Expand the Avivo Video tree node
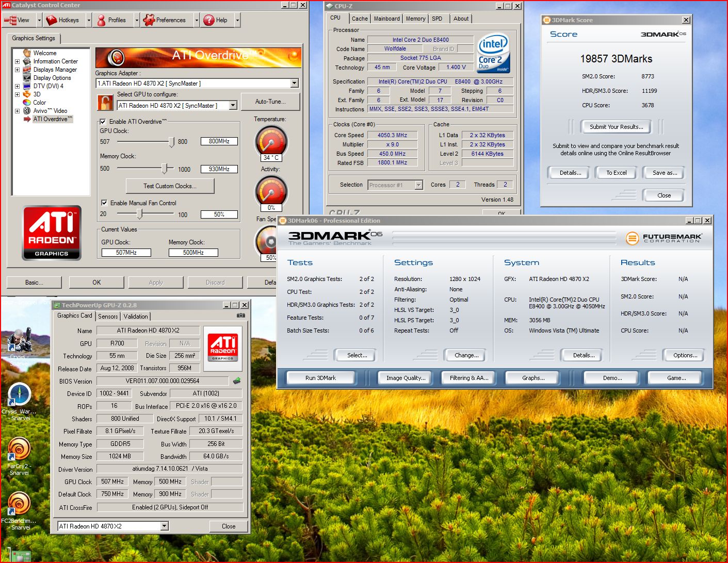Image resolution: width=728 pixels, height=563 pixels. pyautogui.click(x=17, y=111)
